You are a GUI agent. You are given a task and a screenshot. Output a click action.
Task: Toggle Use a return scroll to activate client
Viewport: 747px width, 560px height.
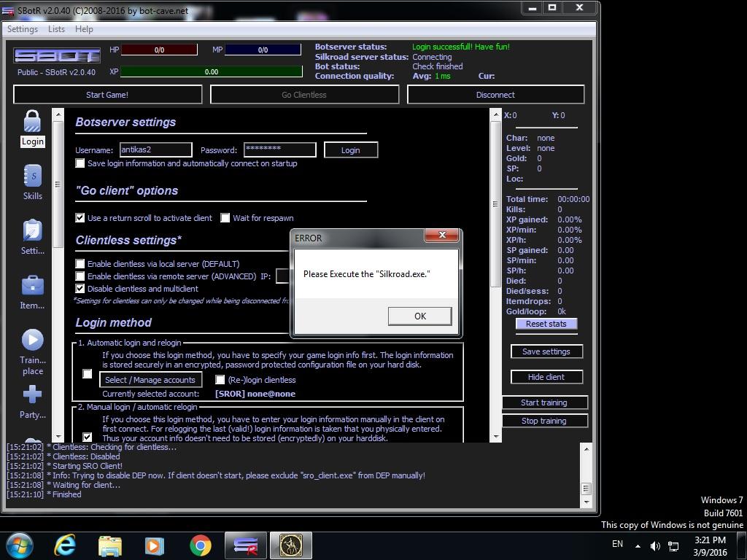click(80, 217)
